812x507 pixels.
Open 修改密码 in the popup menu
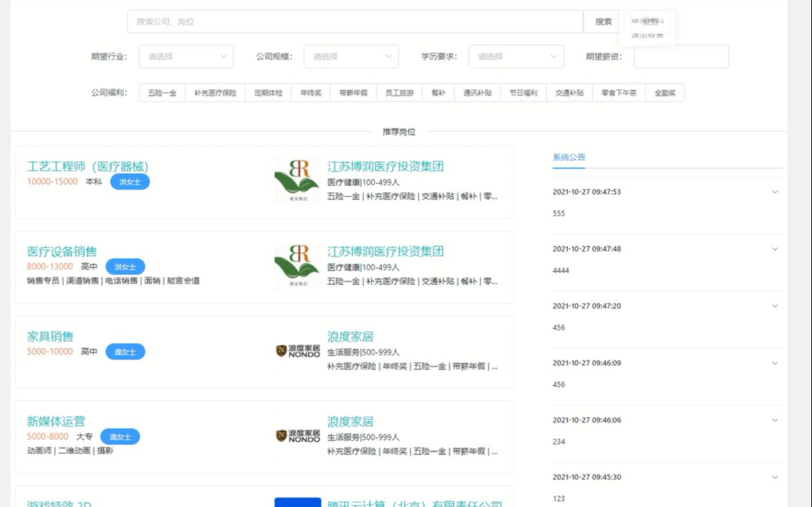click(x=647, y=19)
